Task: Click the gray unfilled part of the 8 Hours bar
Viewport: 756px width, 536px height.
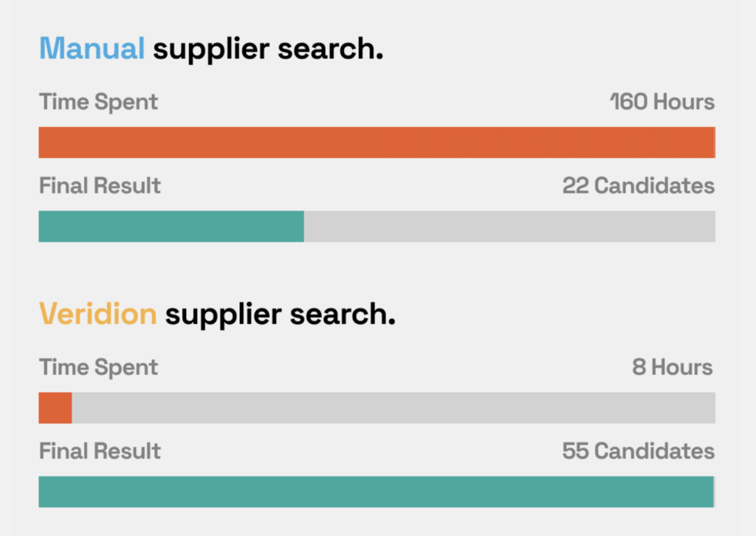Action: pyautogui.click(x=394, y=408)
